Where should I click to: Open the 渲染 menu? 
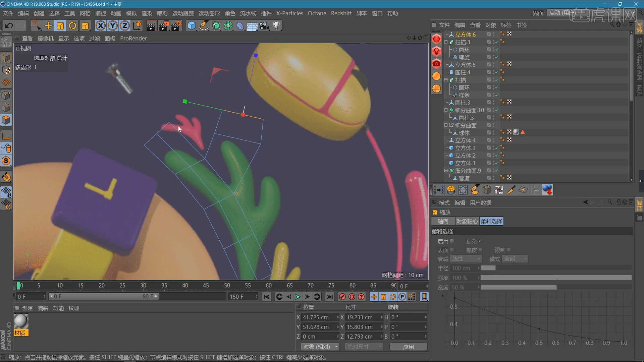(147, 13)
